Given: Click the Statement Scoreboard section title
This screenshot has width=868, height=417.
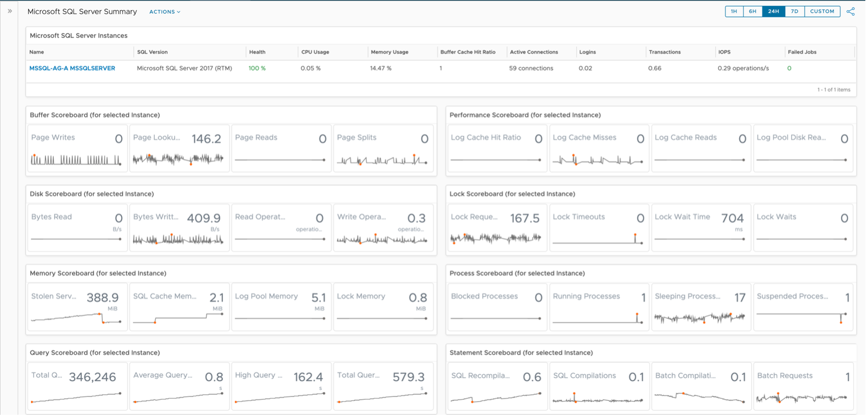Looking at the screenshot, I should pos(521,353).
